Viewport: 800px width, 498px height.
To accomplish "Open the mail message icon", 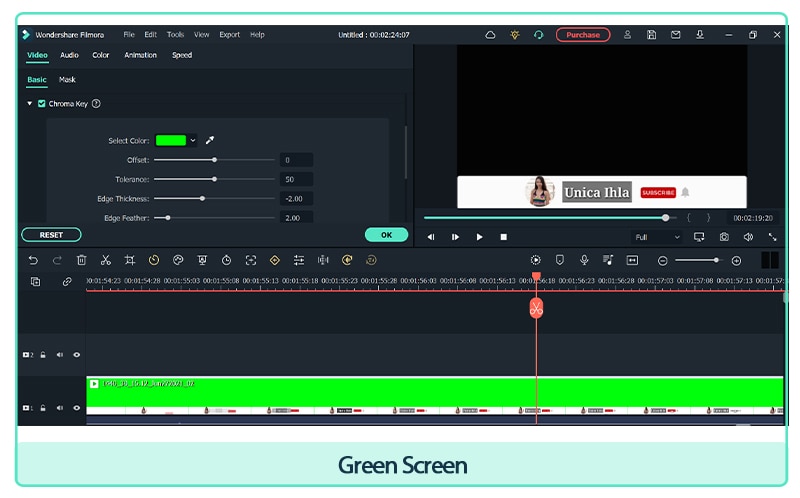I will (x=676, y=35).
